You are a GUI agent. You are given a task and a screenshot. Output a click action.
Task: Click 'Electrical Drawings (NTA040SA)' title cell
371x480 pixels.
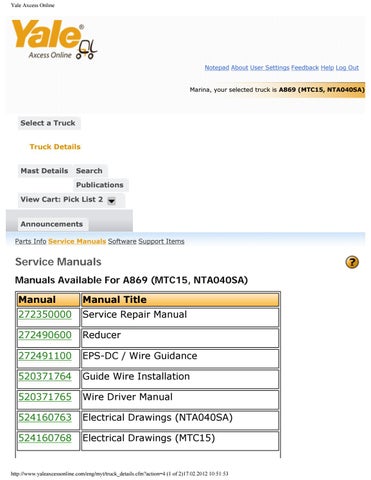(x=180, y=420)
